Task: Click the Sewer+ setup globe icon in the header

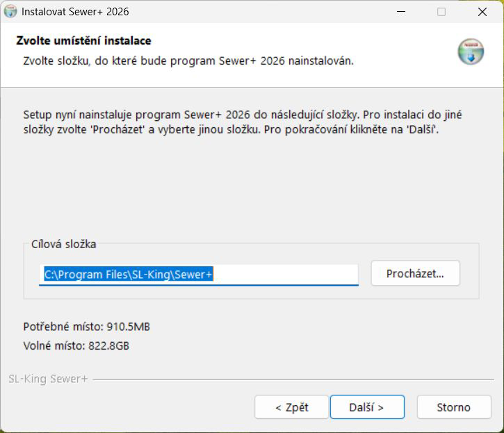Action: pyautogui.click(x=471, y=51)
